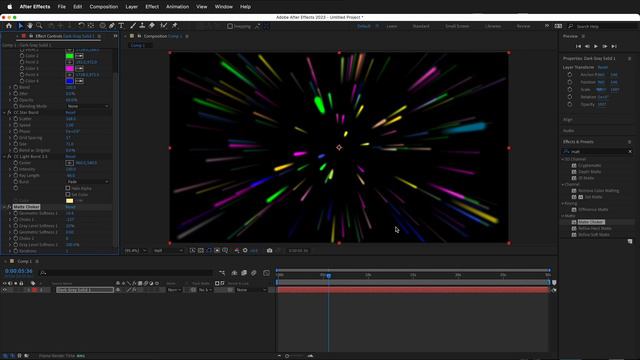Click the Motion Blur enable icon in timeline
Image resolution: width=640 pixels, height=360 pixels.
coord(253,273)
